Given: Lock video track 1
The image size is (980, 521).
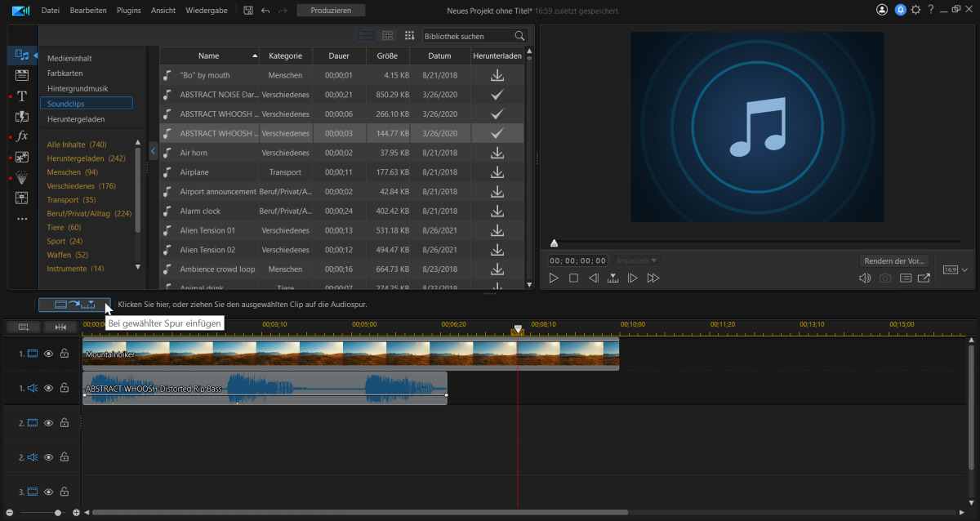Looking at the screenshot, I should click(x=65, y=354).
